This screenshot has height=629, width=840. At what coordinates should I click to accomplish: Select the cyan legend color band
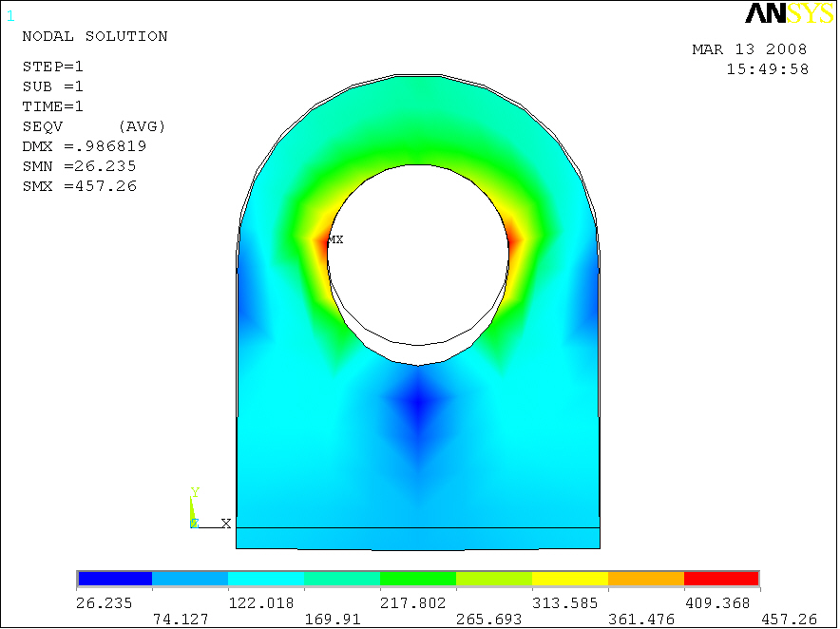(x=266, y=579)
